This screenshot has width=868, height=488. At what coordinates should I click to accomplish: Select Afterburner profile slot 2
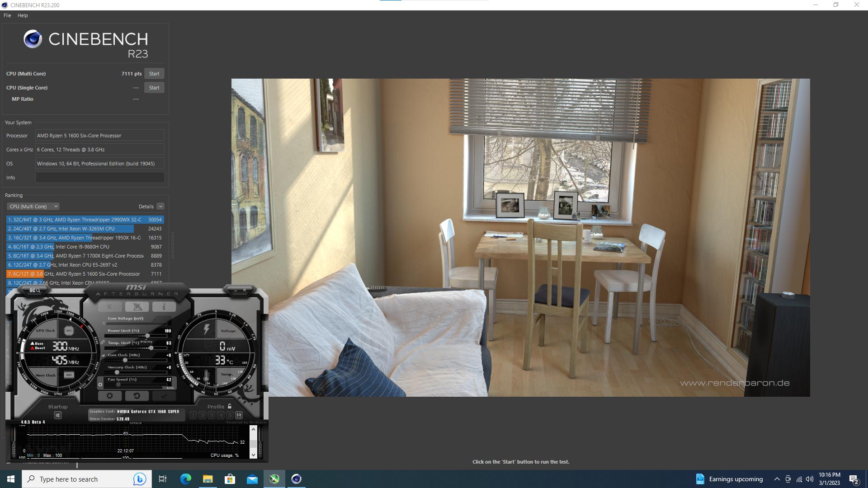pyautogui.click(x=203, y=415)
